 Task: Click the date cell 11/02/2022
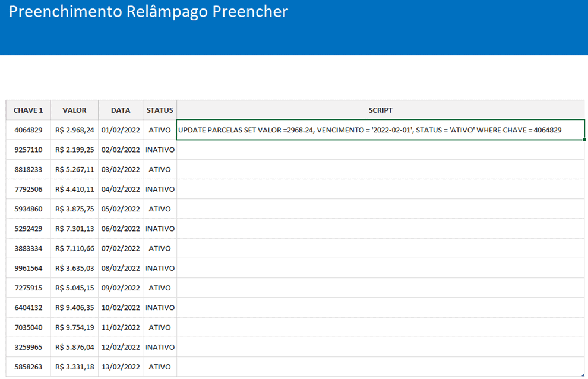click(x=121, y=327)
